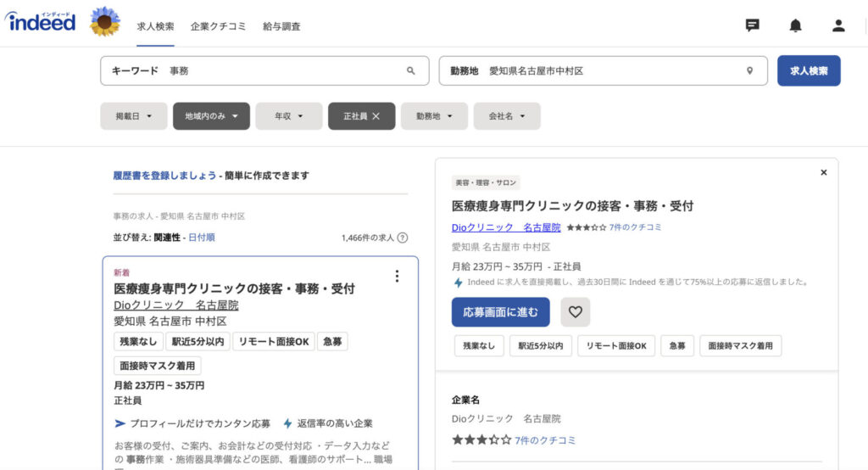
Task: Click the 応募画面に進む apply button
Action: coord(500,312)
